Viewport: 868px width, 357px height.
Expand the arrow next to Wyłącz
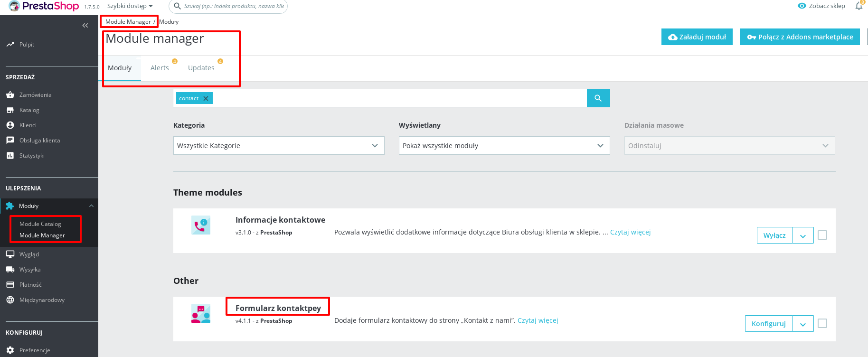(x=803, y=235)
